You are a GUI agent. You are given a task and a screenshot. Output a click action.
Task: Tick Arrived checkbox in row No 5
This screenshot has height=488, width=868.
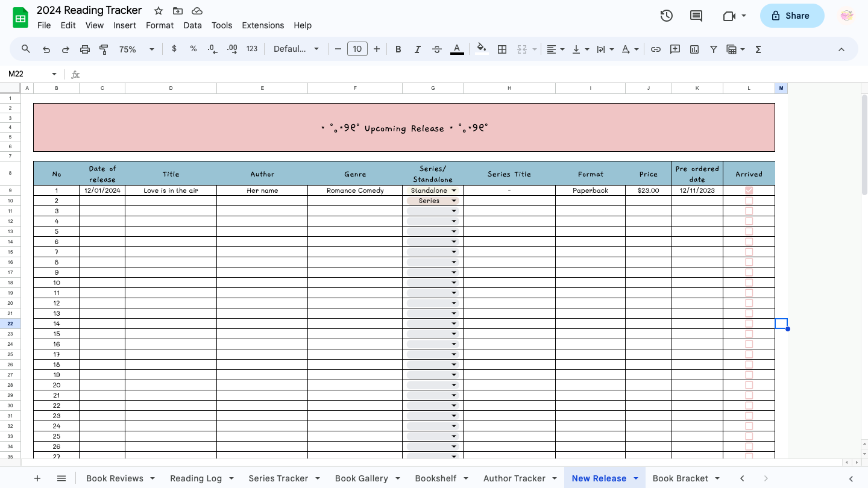(749, 231)
